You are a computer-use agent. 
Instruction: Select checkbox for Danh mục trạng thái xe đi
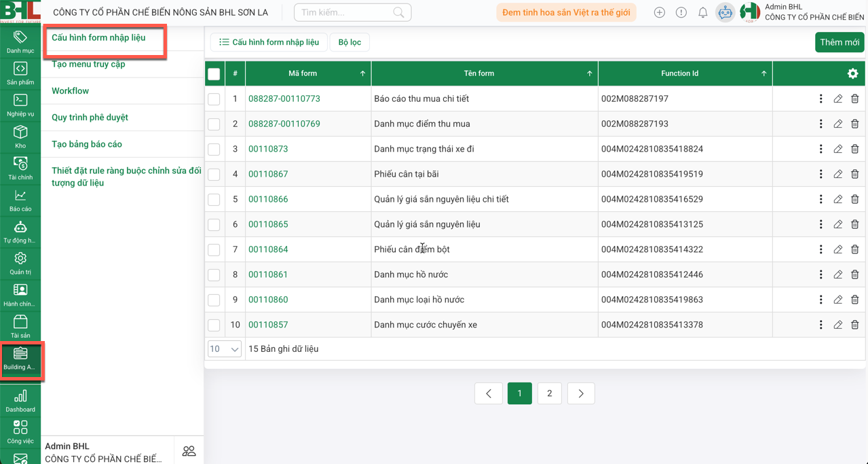[x=214, y=149]
